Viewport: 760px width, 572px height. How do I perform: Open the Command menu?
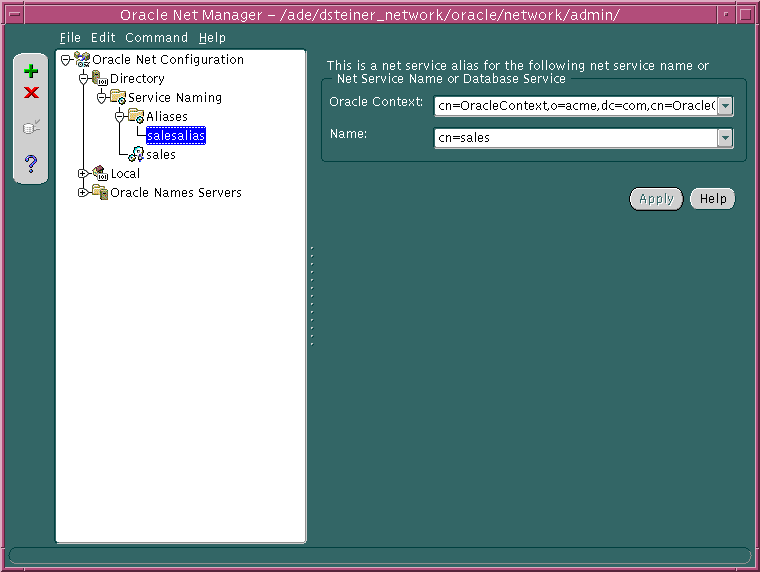click(x=156, y=38)
